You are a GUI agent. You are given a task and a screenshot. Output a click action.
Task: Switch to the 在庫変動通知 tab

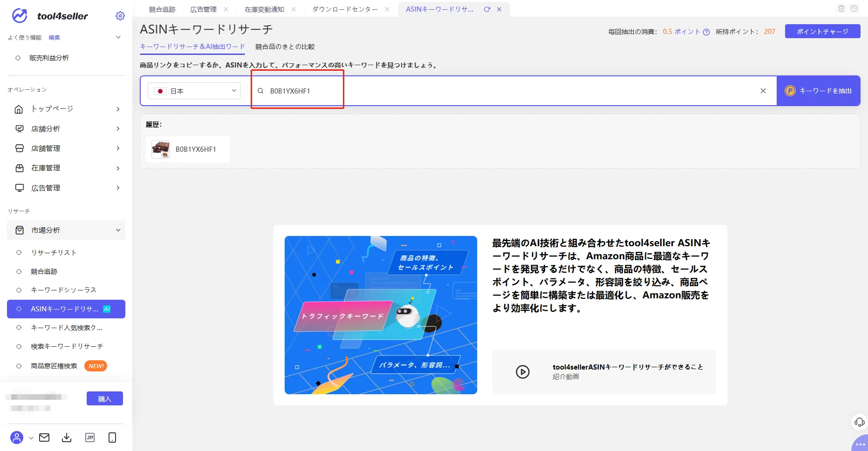pos(265,9)
